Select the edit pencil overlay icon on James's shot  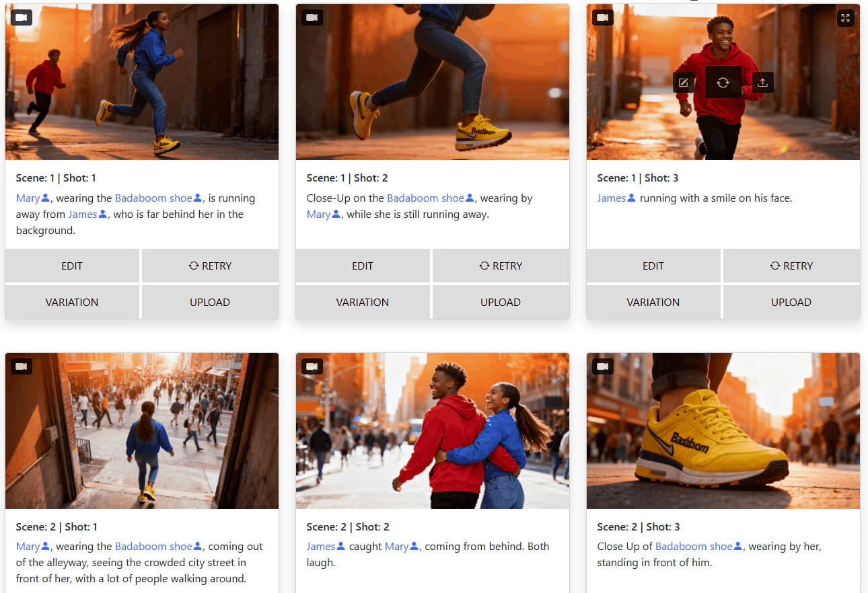683,82
